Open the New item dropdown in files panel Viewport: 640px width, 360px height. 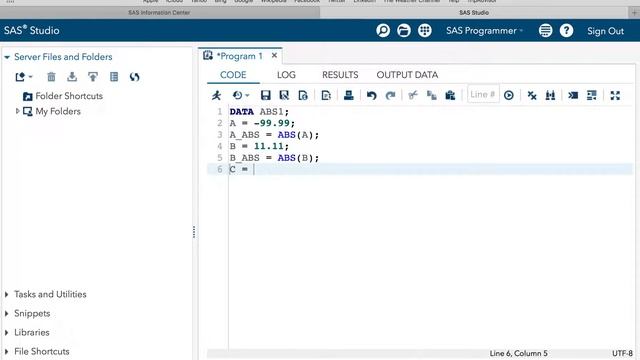tap(24, 77)
